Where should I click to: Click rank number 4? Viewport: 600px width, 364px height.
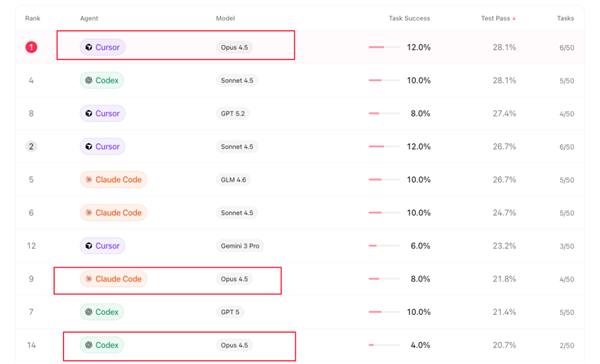pos(31,80)
